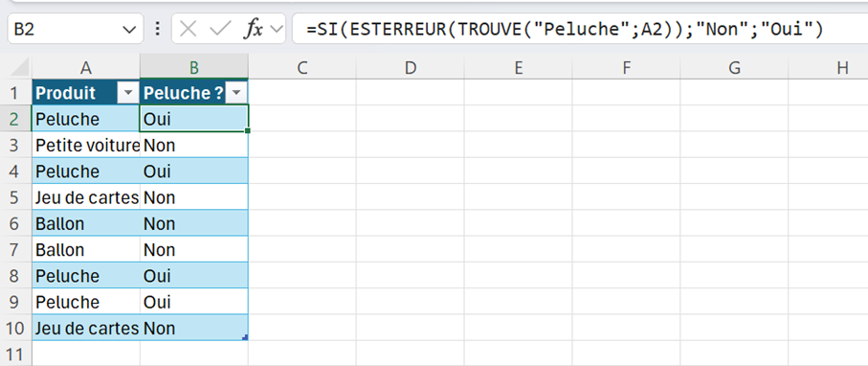
Task: Select the Produit header cell
Action: point(86,93)
